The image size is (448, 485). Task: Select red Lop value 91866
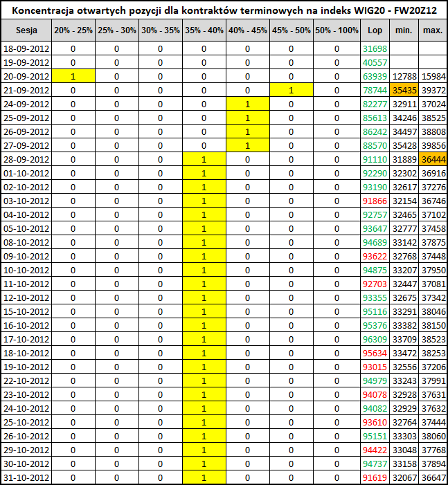(375, 201)
